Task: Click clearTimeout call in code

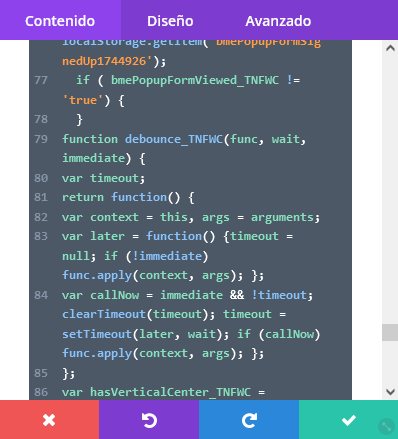Action: (104, 314)
